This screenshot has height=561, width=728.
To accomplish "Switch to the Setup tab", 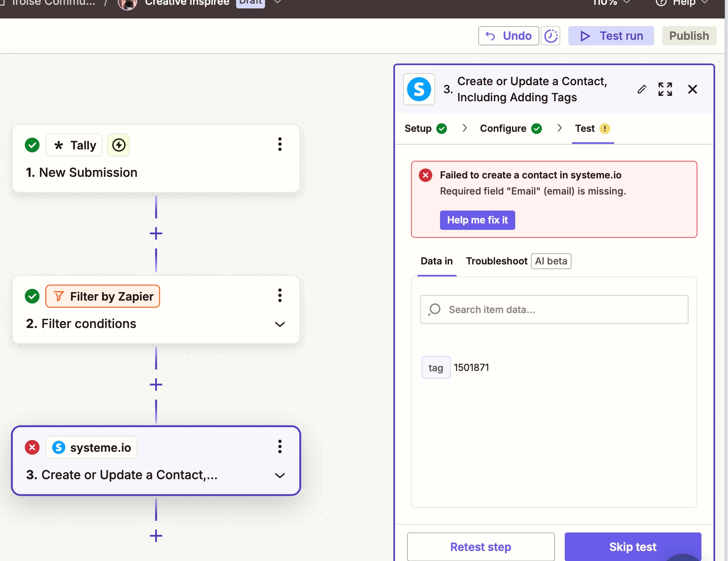I will tap(426, 128).
